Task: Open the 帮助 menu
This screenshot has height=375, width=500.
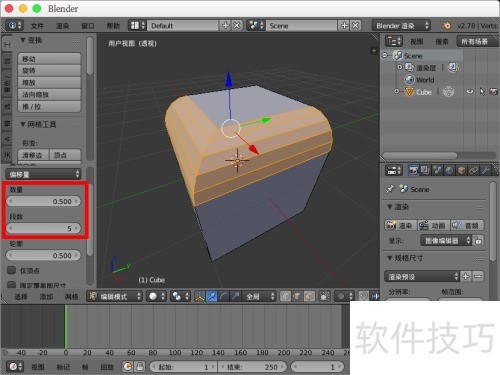Action: pos(113,26)
